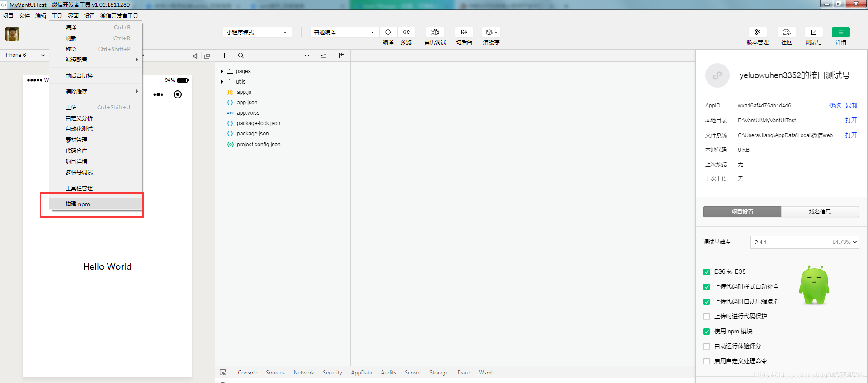Click the preview eye icon

[406, 32]
